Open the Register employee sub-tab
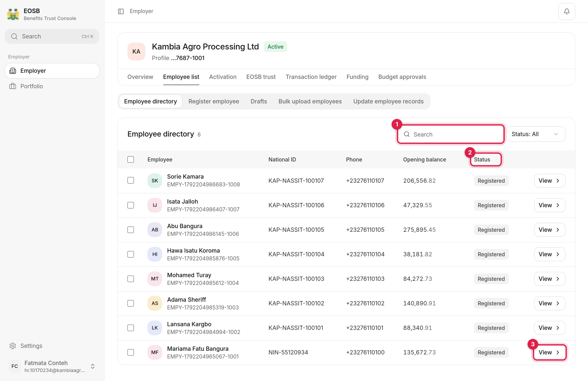588x381 pixels. pyautogui.click(x=214, y=101)
